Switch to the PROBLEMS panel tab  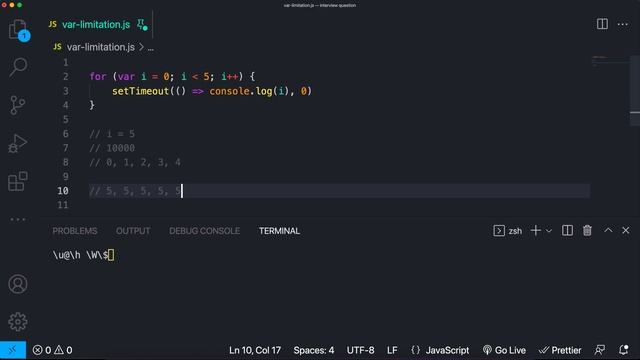[x=75, y=231]
